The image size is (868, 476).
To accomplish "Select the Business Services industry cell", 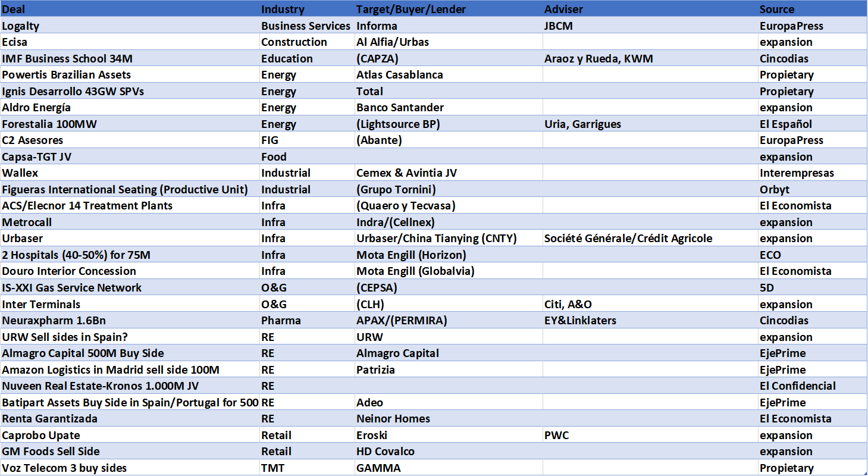I will (307, 26).
